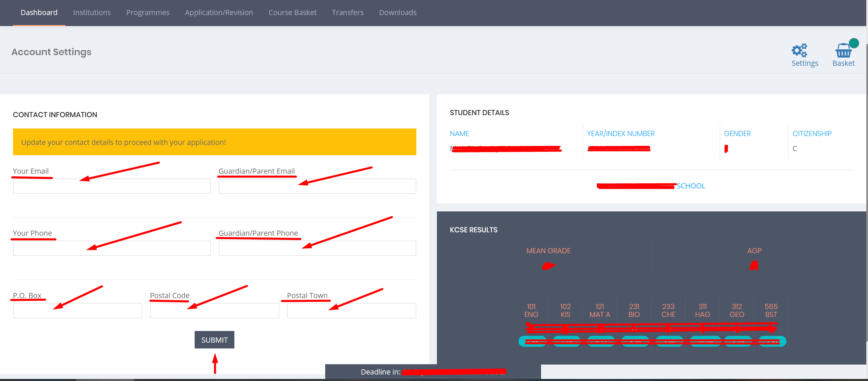The image size is (868, 381).
Task: Open the Downloads tab
Action: (x=398, y=13)
